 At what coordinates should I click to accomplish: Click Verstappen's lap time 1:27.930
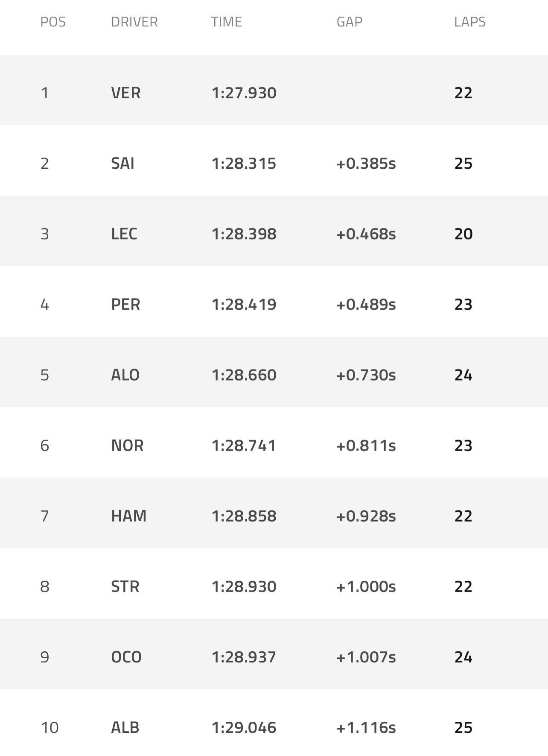[244, 93]
